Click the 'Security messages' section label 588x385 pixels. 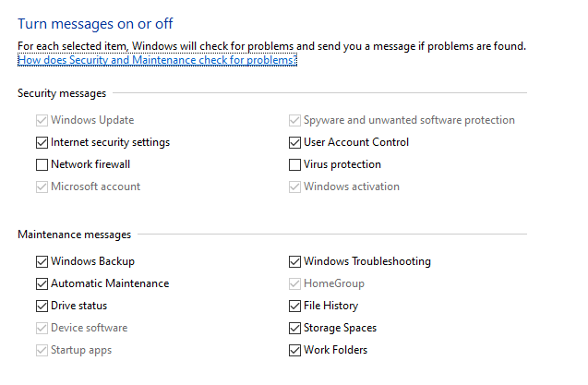[x=62, y=93]
